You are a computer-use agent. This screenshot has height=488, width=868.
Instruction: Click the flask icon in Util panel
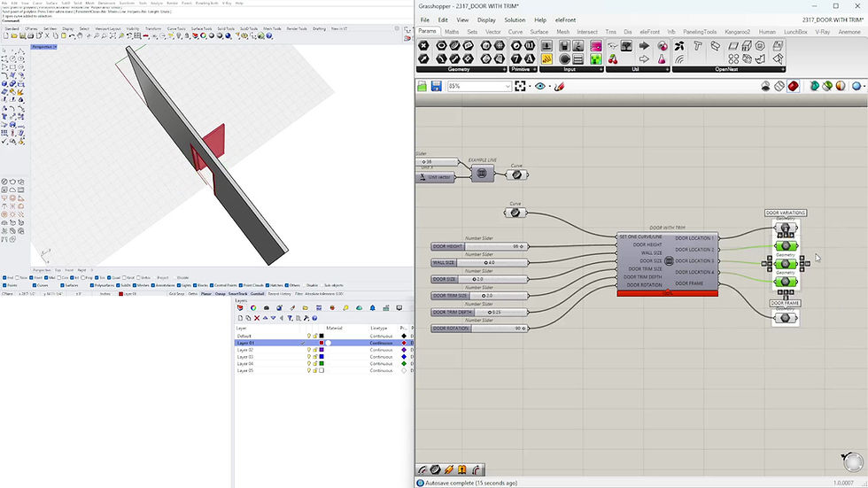tap(662, 58)
